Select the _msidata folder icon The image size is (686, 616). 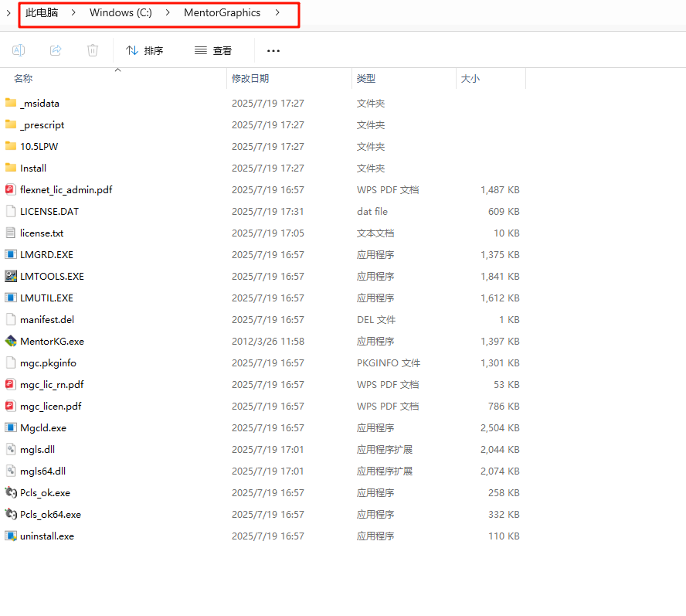[11, 103]
